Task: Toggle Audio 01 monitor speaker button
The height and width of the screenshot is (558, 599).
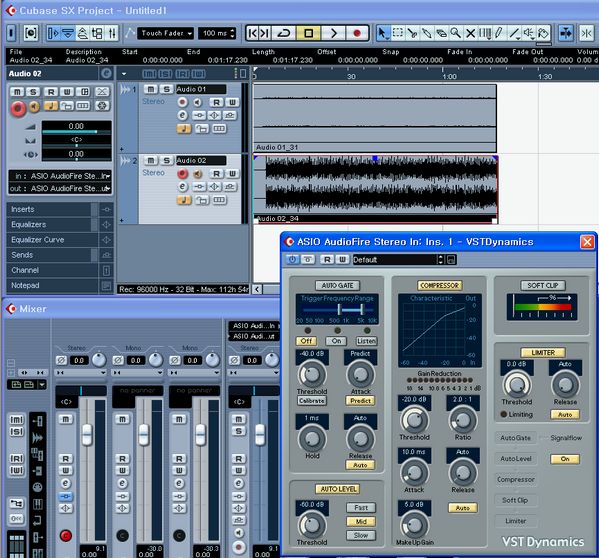Action: pos(197,102)
